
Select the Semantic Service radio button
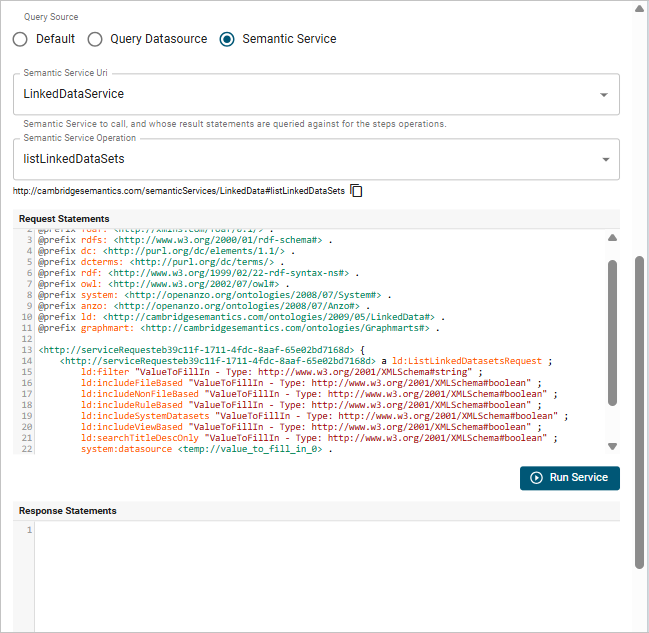227,39
